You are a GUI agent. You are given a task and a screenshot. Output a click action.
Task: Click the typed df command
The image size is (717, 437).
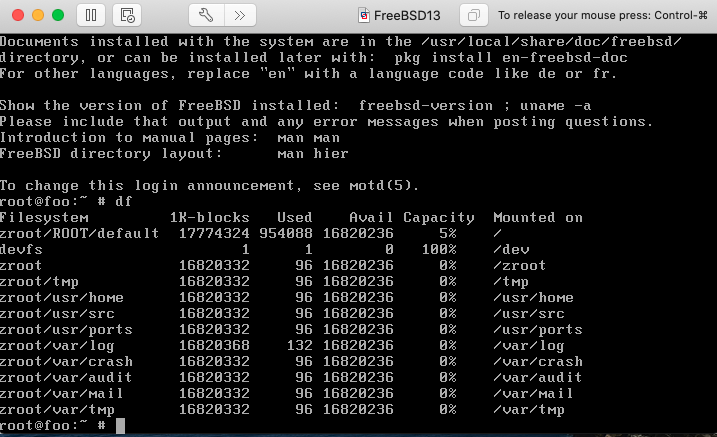124,201
